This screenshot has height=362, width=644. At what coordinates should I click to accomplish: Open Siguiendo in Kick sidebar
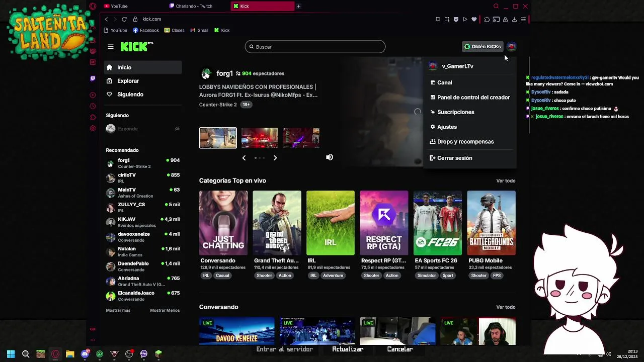pyautogui.click(x=143, y=95)
